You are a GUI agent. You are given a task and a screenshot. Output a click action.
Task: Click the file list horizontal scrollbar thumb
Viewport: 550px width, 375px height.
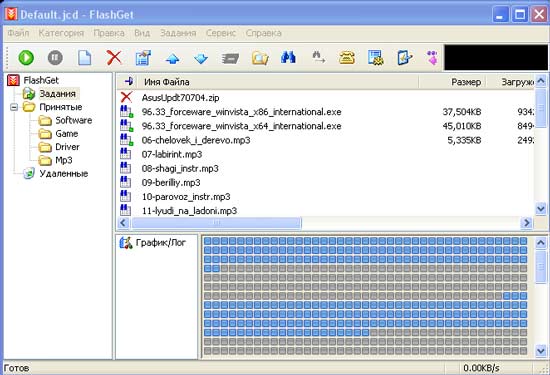tap(216, 222)
